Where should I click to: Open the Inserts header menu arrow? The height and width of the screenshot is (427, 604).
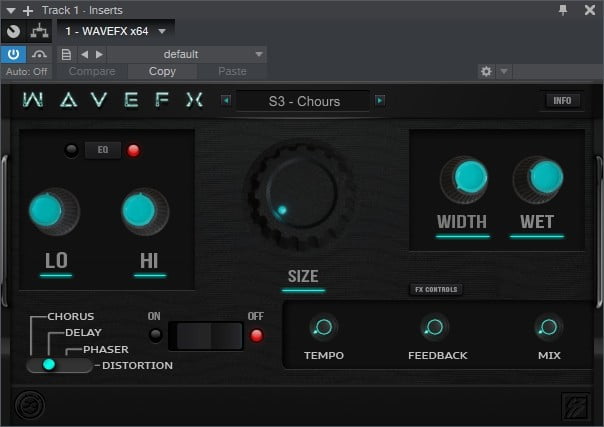(11, 10)
